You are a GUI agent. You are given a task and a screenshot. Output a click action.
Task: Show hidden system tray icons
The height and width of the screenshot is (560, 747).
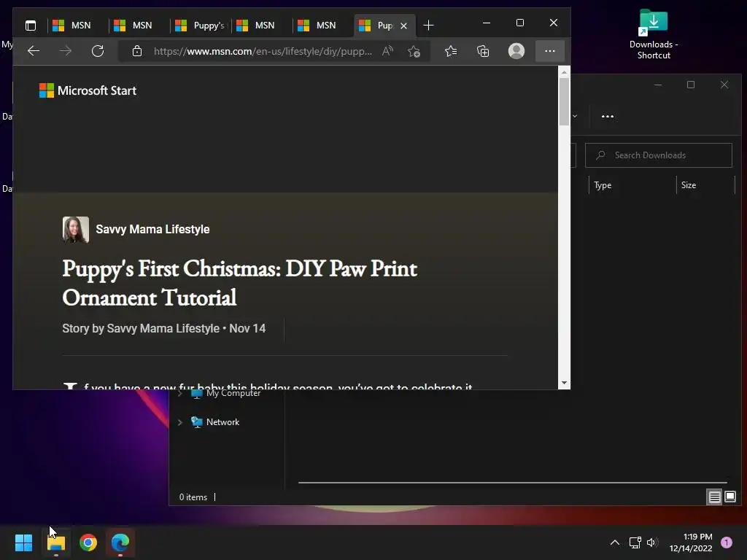coord(614,542)
